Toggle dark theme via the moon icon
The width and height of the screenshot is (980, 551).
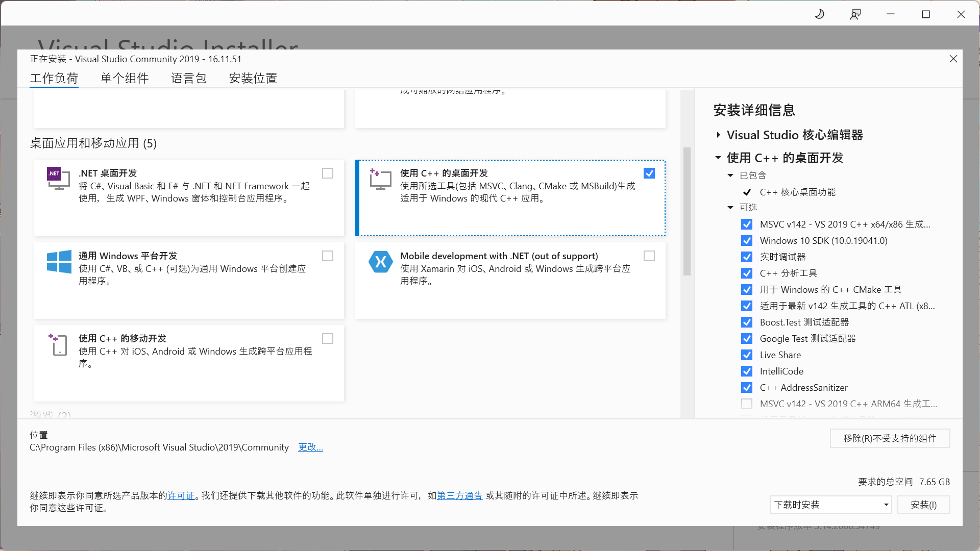click(819, 14)
